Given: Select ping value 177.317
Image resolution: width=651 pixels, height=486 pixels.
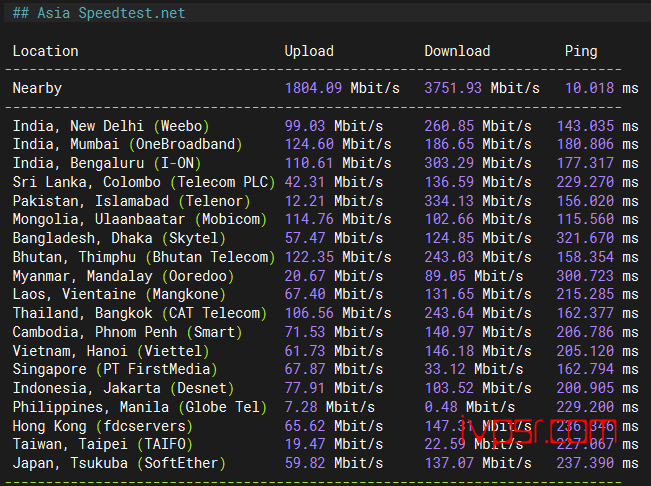Looking at the screenshot, I should pyautogui.click(x=585, y=163).
